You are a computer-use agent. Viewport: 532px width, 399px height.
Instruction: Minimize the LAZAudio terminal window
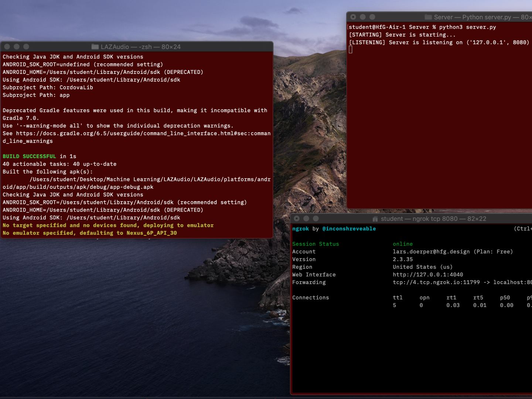click(x=17, y=47)
